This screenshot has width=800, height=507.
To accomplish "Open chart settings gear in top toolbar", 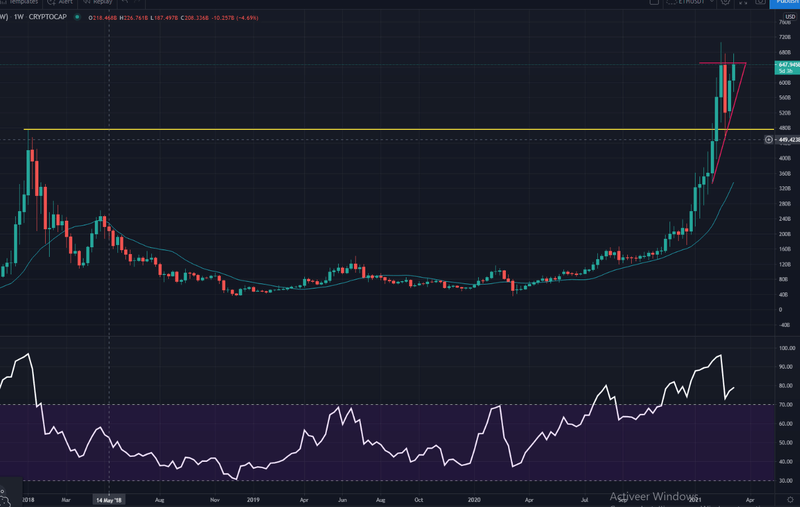I will pos(725,3).
